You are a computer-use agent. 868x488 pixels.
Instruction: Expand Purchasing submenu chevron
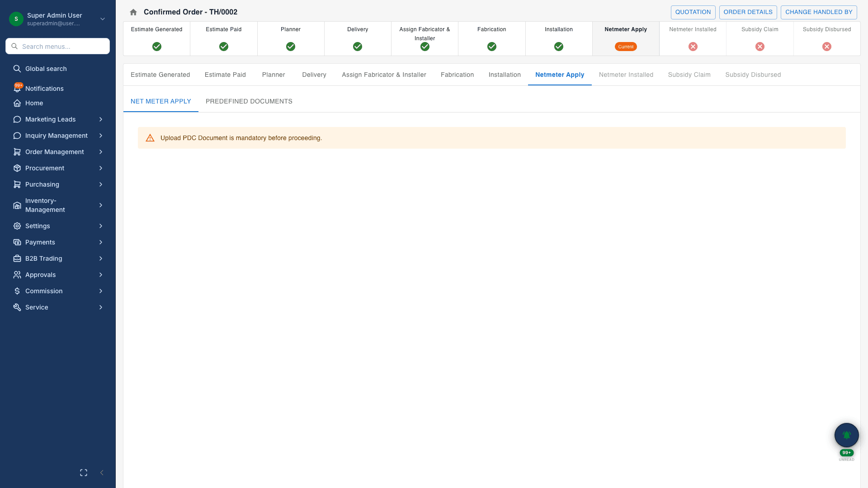click(101, 184)
